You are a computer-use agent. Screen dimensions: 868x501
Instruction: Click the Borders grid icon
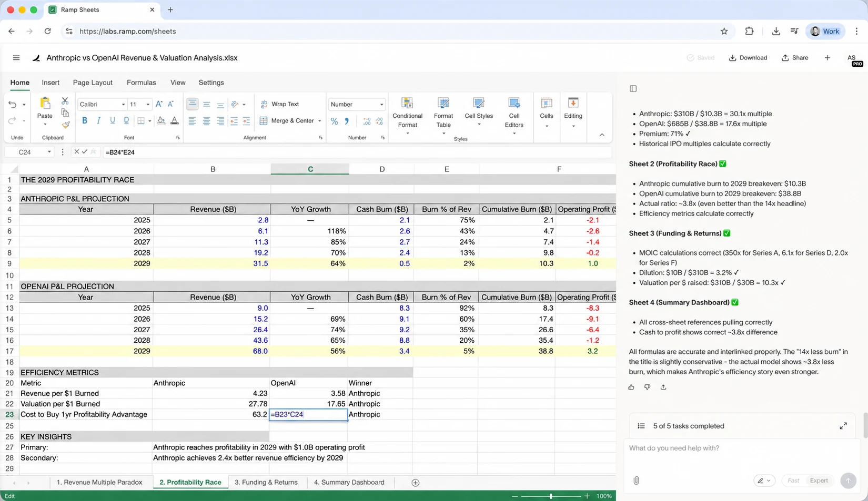coord(141,120)
